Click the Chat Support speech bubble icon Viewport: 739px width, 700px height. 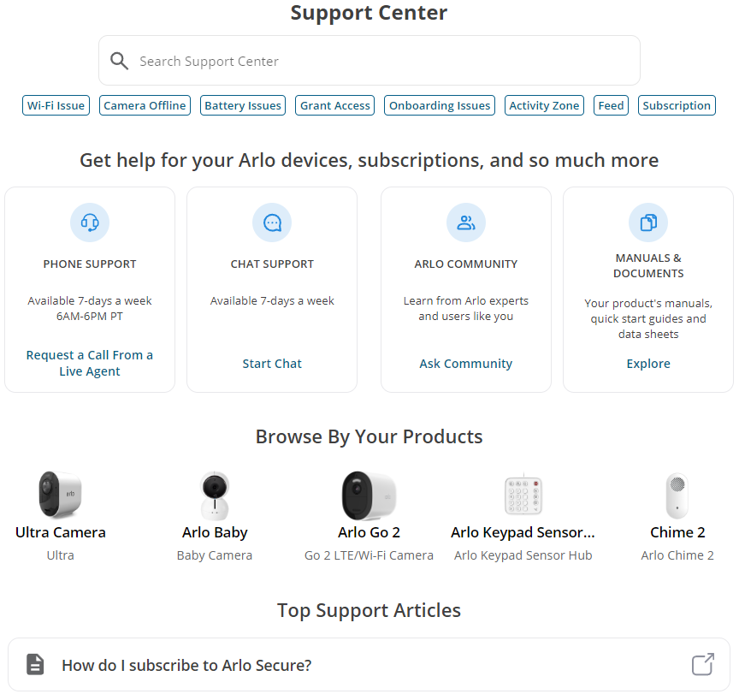pos(271,222)
